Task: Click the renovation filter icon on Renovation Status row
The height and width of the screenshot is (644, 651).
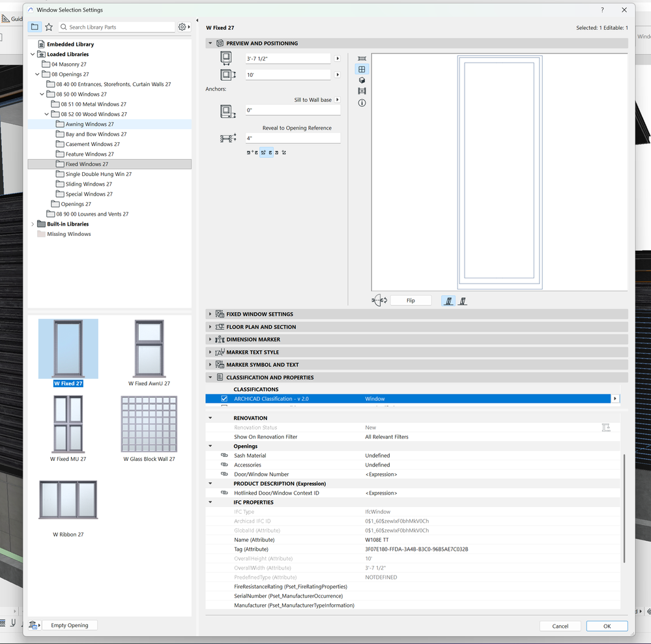Action: click(x=606, y=427)
